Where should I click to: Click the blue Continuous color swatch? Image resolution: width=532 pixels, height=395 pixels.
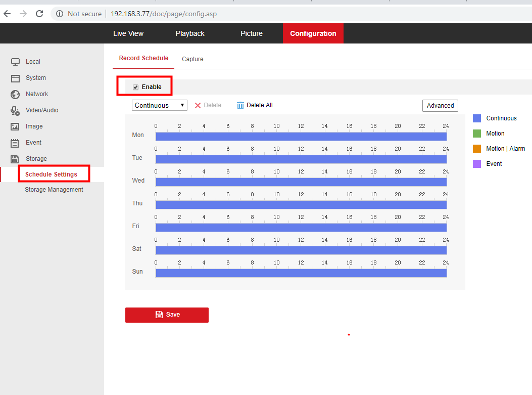click(x=477, y=118)
